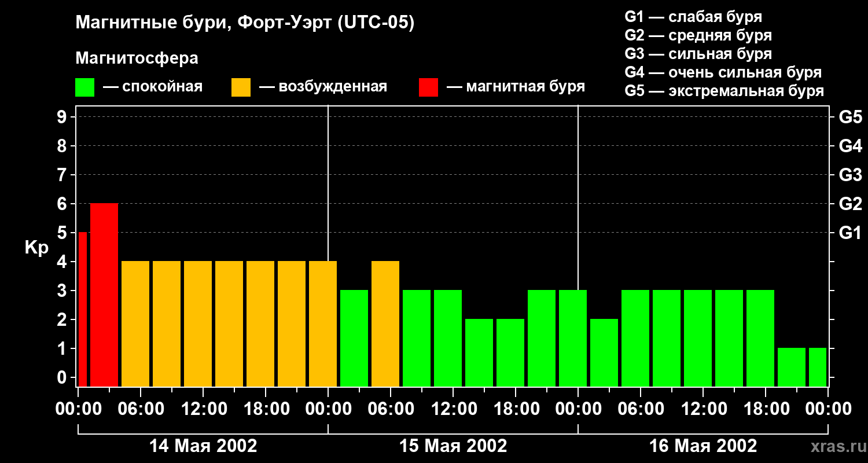Select the tall red Kp 6 bar
The image size is (868, 463).
point(104,295)
